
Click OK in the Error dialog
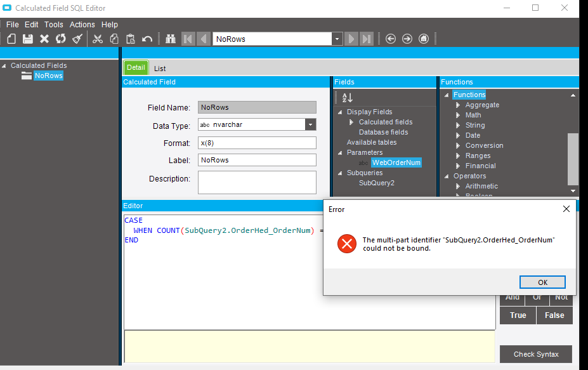tap(542, 282)
